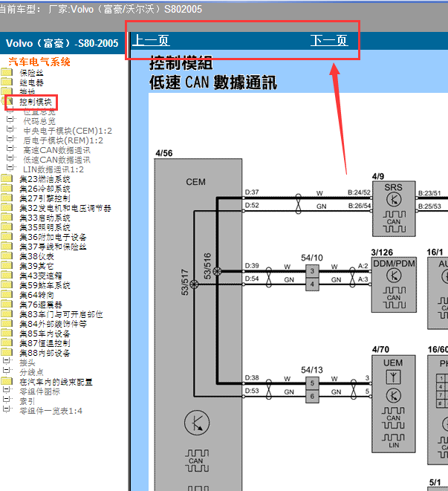Click folder icon beside 集87恒温控制

coord(7,343)
